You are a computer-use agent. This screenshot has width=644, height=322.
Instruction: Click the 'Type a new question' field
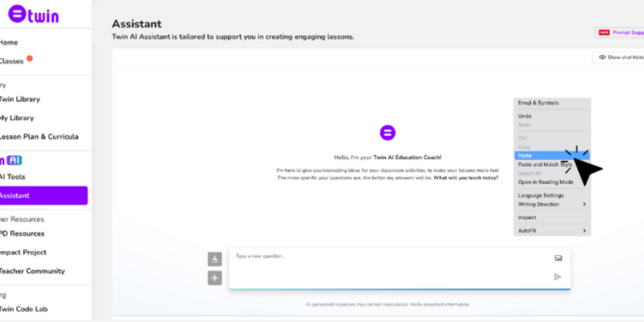[x=399, y=268]
